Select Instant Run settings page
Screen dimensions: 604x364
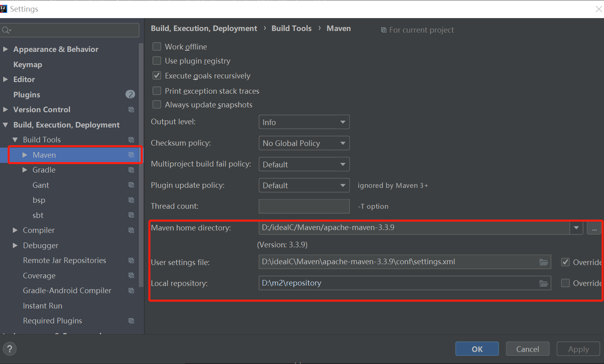pos(43,306)
